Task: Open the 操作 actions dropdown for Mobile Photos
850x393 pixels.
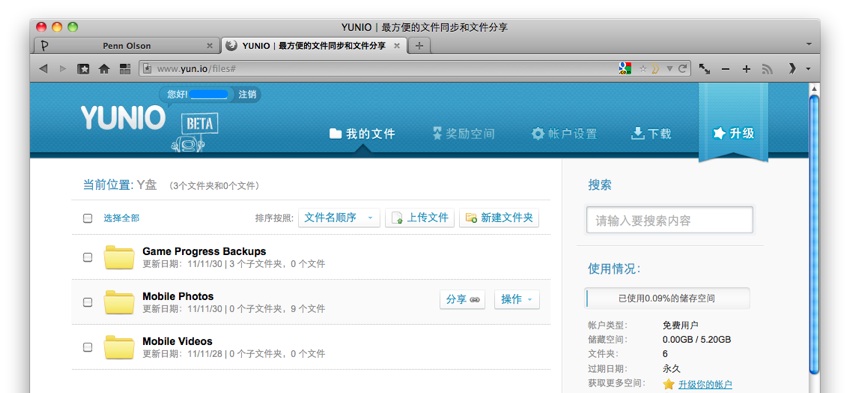Action: pos(517,299)
